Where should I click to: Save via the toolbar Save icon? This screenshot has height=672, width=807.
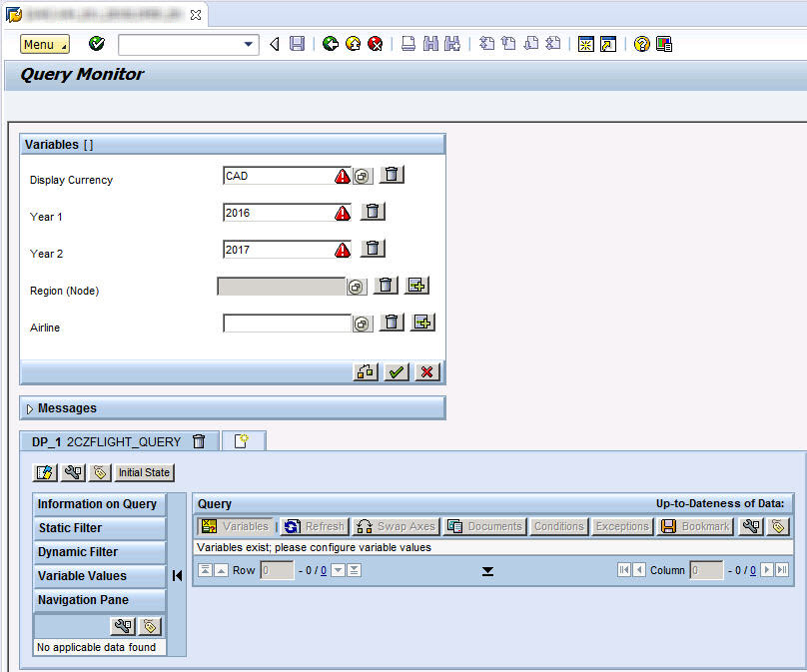click(x=296, y=43)
